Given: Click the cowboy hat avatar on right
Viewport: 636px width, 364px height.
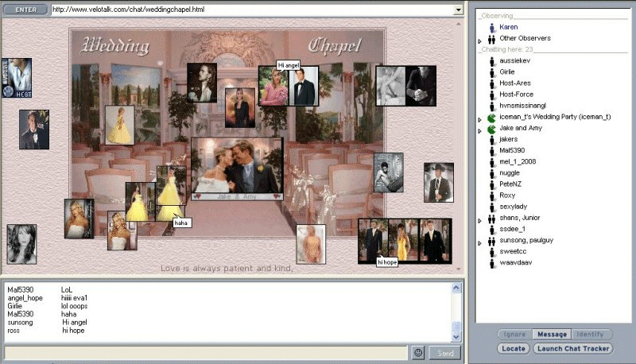Looking at the screenshot, I should [x=438, y=182].
